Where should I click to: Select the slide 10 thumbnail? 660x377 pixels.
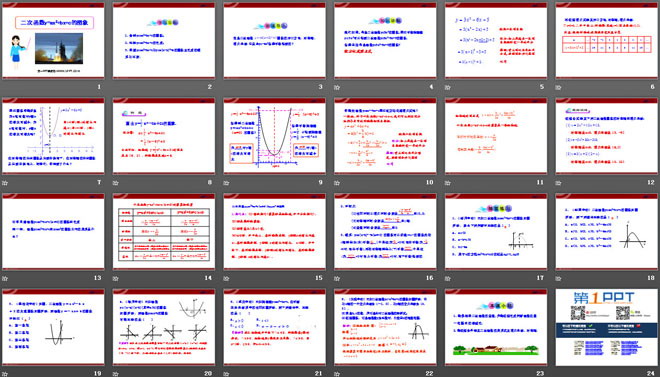(x=385, y=136)
